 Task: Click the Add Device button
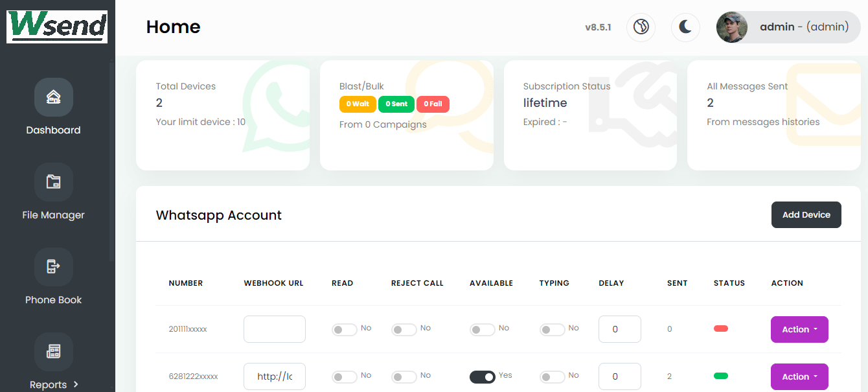tap(806, 215)
